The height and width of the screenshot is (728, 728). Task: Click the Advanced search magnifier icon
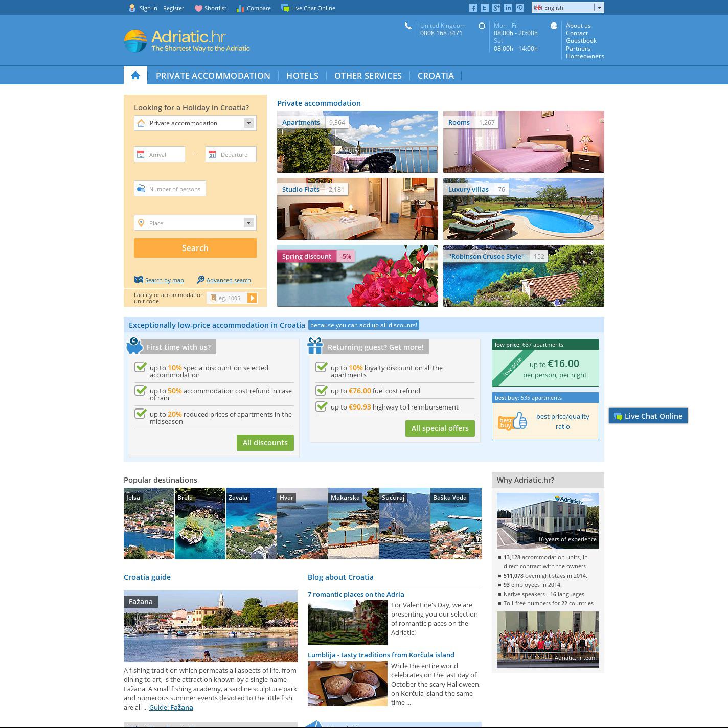tap(200, 280)
